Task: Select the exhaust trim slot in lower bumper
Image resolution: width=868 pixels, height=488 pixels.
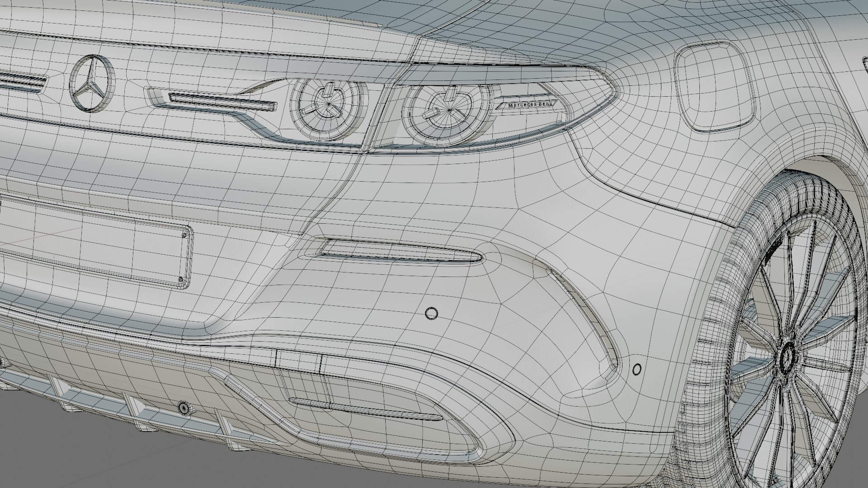Action: tap(366, 409)
